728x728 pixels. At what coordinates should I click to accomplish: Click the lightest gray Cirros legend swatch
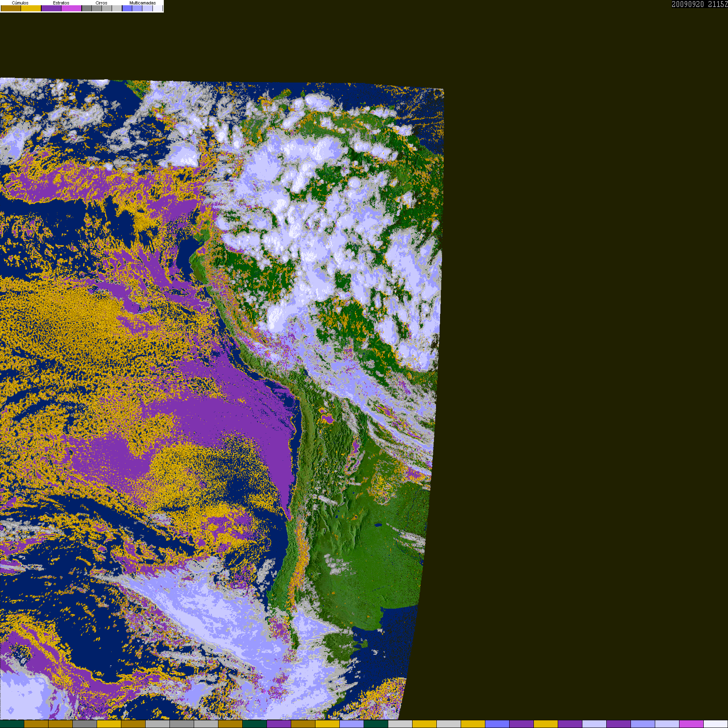coord(117,8)
